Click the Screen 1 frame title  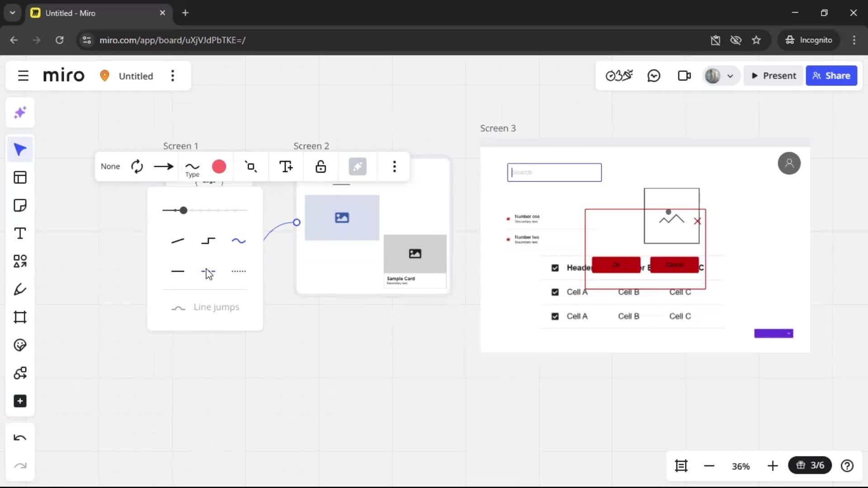(x=180, y=146)
